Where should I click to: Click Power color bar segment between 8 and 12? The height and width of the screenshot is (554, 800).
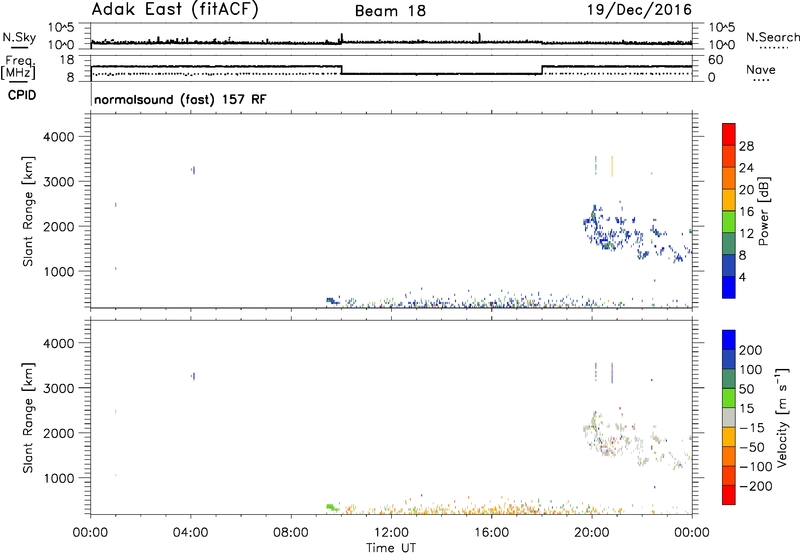tap(729, 244)
